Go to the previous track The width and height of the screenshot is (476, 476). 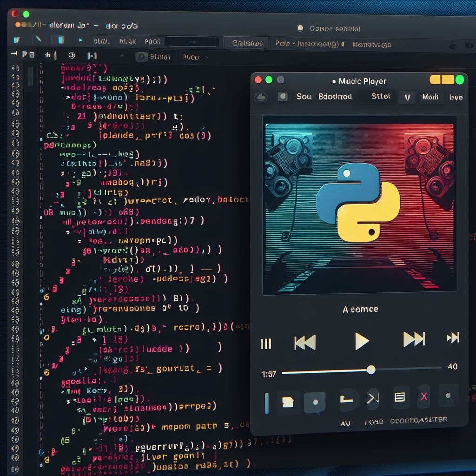[x=305, y=343]
